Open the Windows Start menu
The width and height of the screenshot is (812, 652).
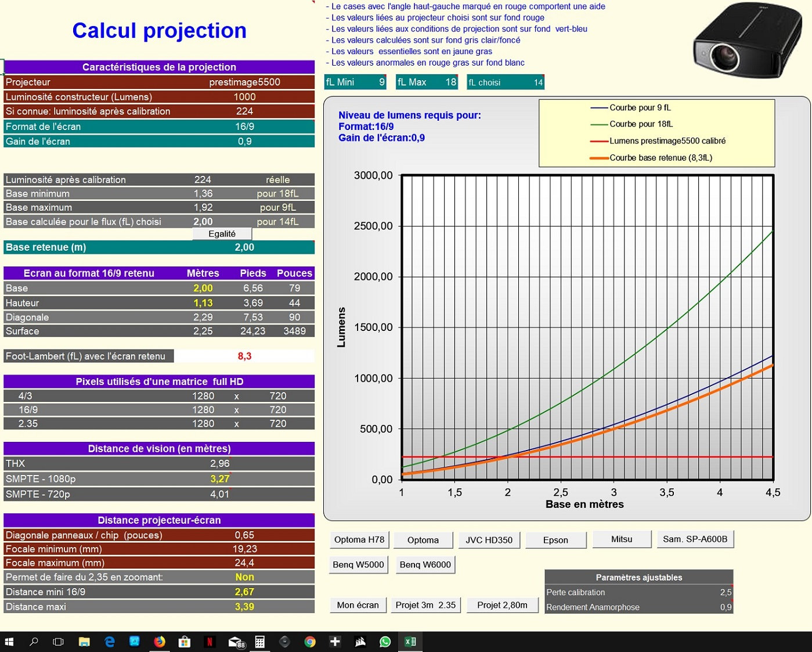(x=9, y=642)
